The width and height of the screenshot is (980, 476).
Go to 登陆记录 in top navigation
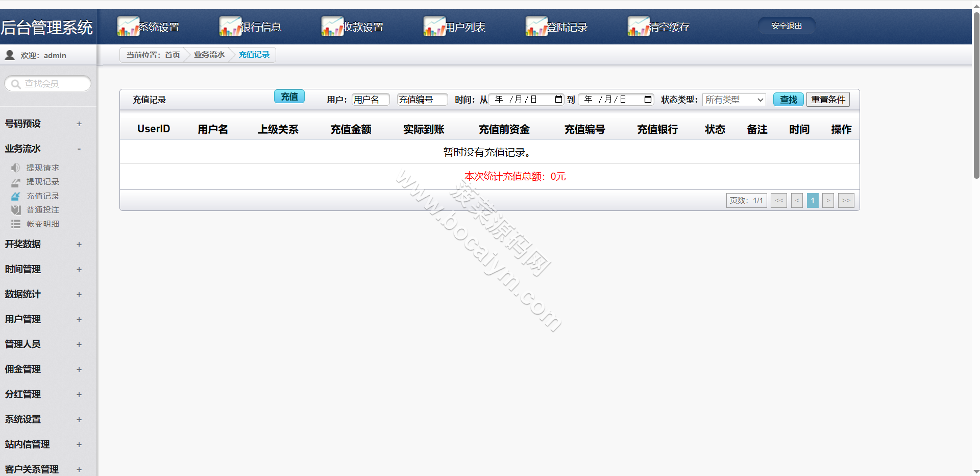point(568,27)
